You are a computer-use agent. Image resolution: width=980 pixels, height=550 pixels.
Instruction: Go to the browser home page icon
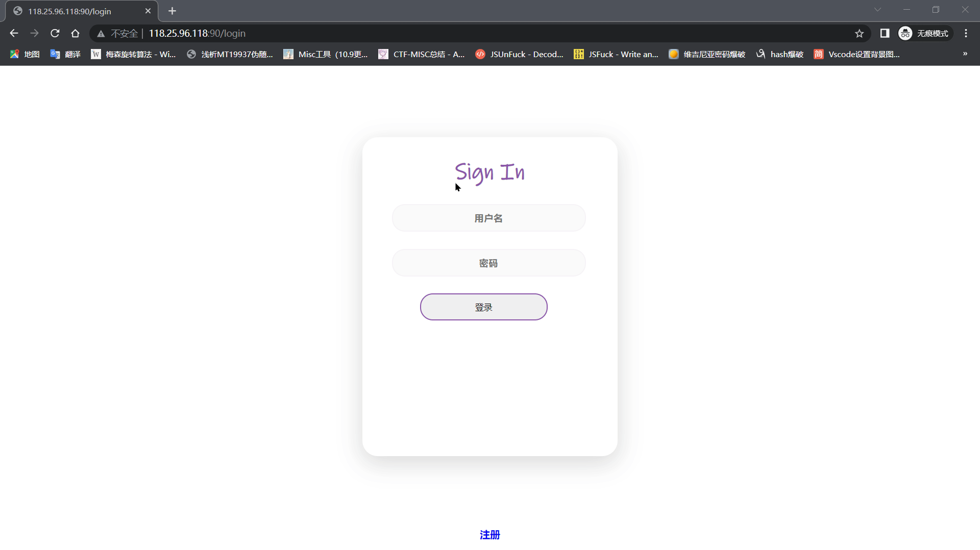pyautogui.click(x=76, y=33)
